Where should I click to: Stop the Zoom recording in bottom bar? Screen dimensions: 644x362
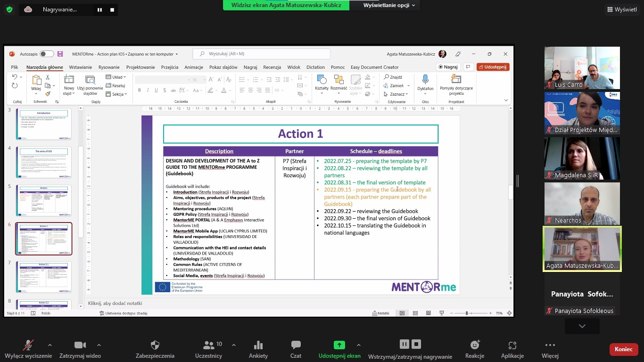click(x=416, y=344)
